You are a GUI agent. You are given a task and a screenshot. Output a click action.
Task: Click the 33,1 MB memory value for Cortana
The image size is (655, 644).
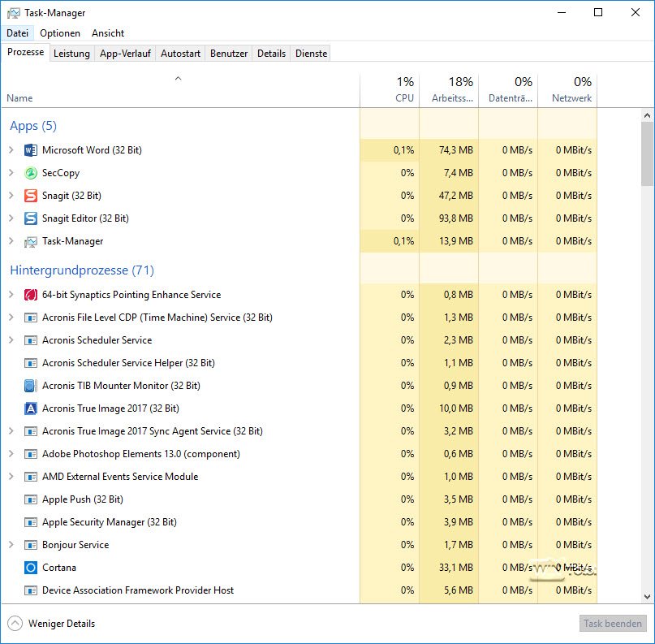pyautogui.click(x=456, y=568)
